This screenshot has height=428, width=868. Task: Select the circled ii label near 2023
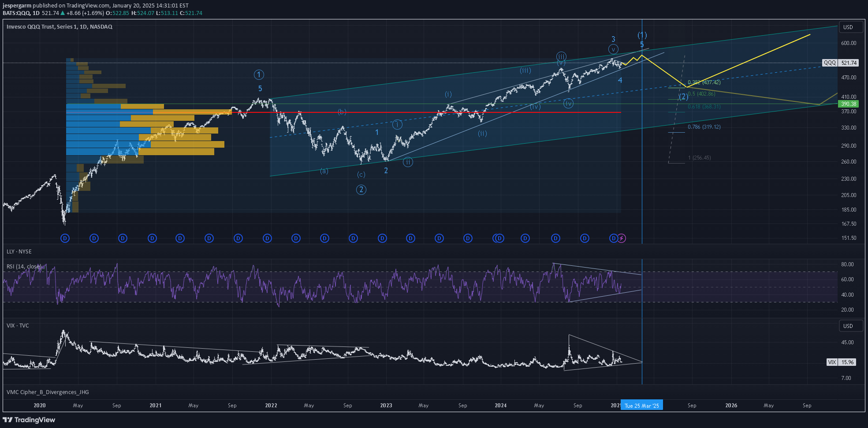408,162
